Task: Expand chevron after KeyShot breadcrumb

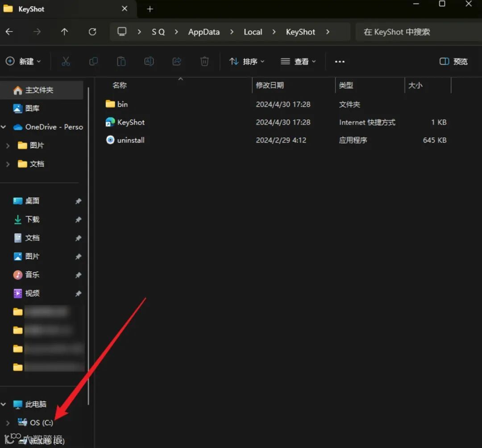Action: 328,32
